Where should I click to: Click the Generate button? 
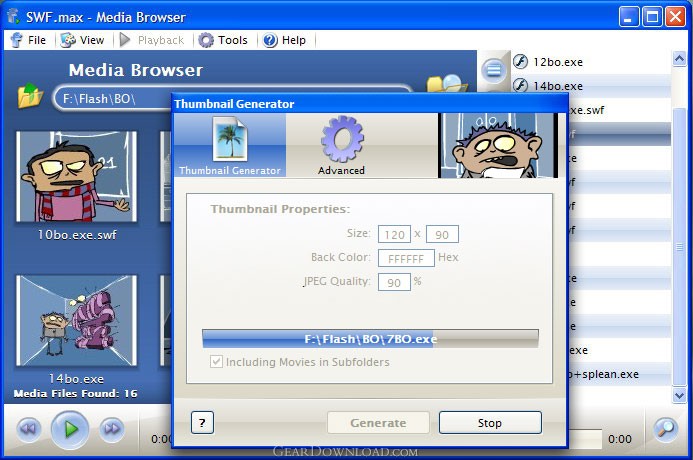(378, 423)
